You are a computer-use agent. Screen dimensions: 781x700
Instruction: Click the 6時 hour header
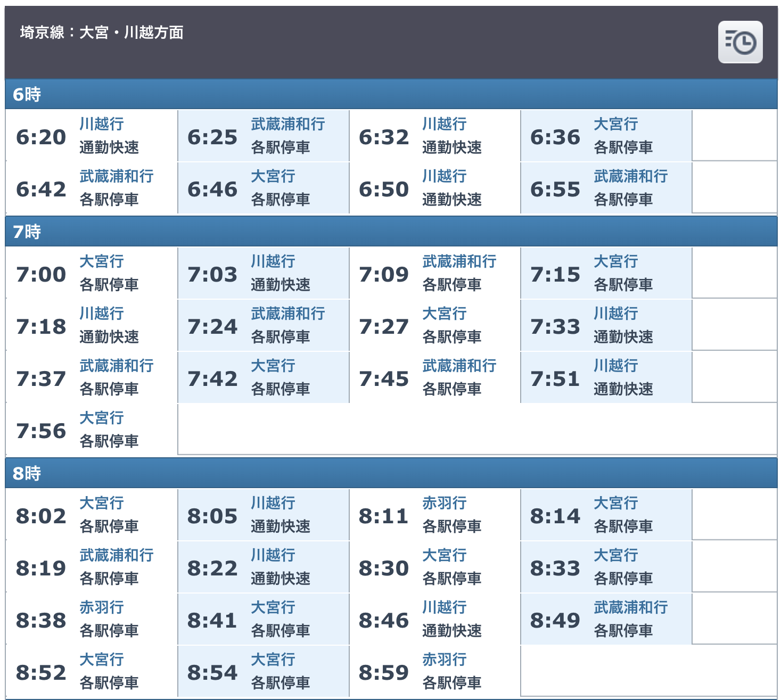27,95
